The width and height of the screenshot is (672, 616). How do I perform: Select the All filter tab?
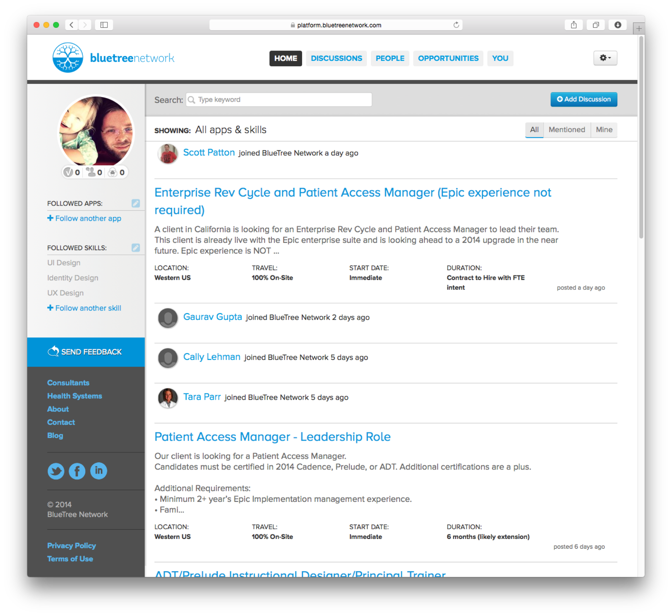tap(534, 130)
